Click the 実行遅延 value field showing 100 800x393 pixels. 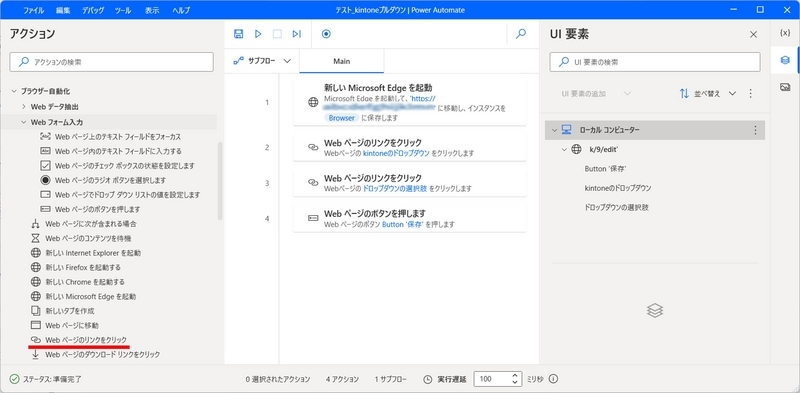493,379
